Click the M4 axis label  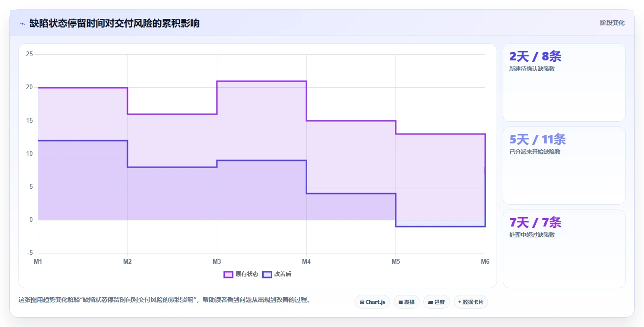pos(306,261)
